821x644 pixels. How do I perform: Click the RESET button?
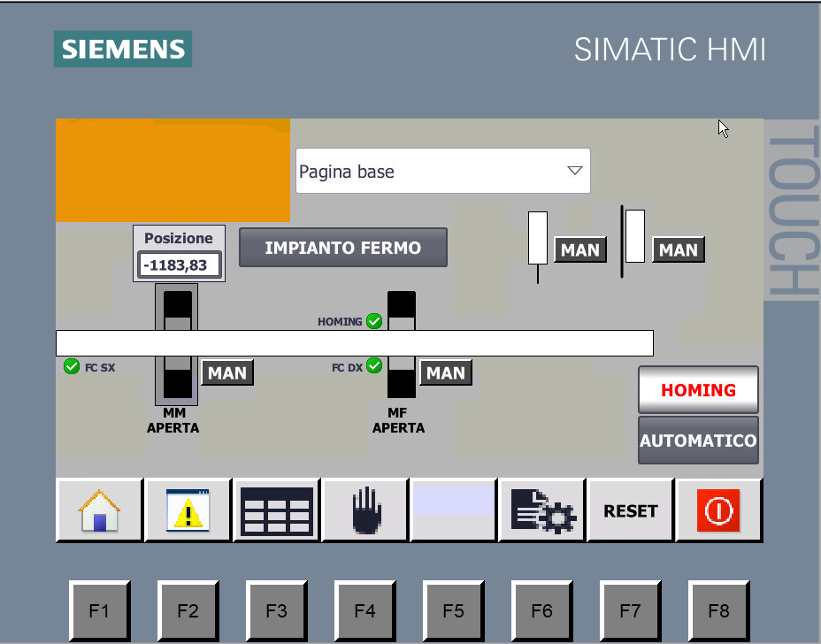(x=631, y=510)
